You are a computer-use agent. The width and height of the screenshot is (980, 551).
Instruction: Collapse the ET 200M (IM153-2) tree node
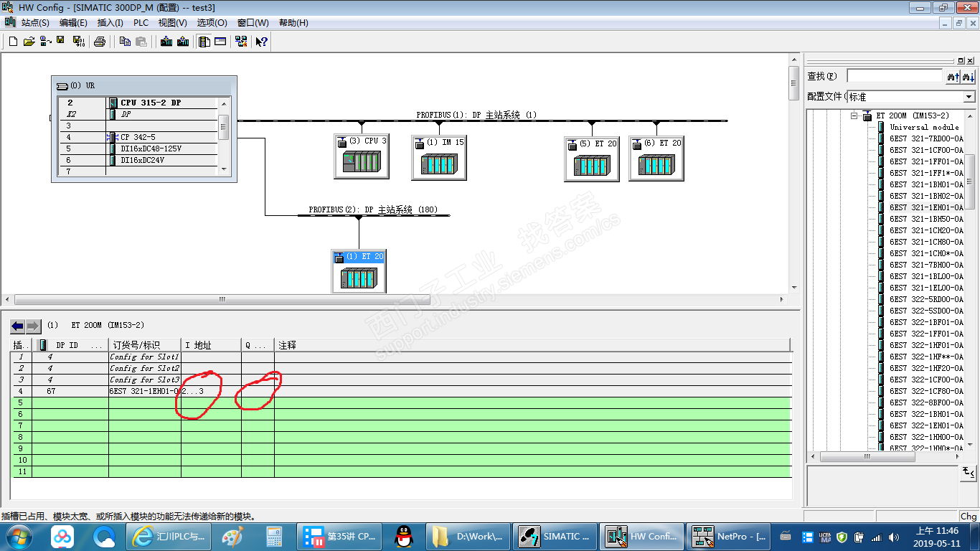point(854,116)
